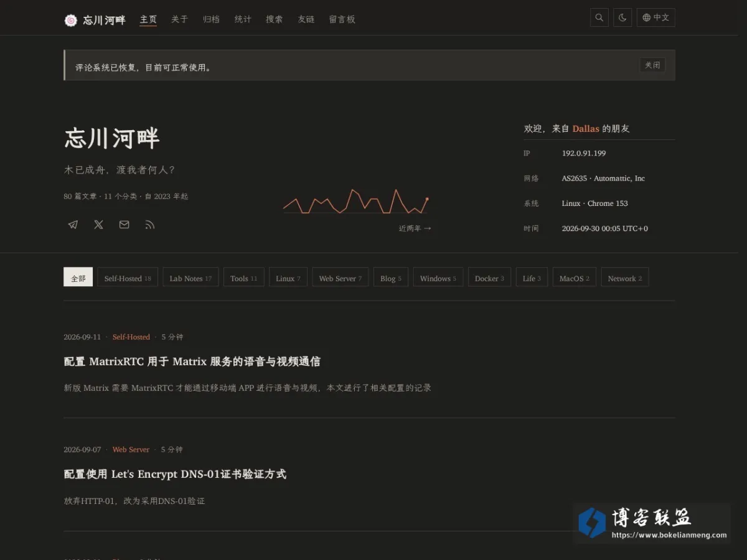Open the 友链 nav item

[306, 19]
